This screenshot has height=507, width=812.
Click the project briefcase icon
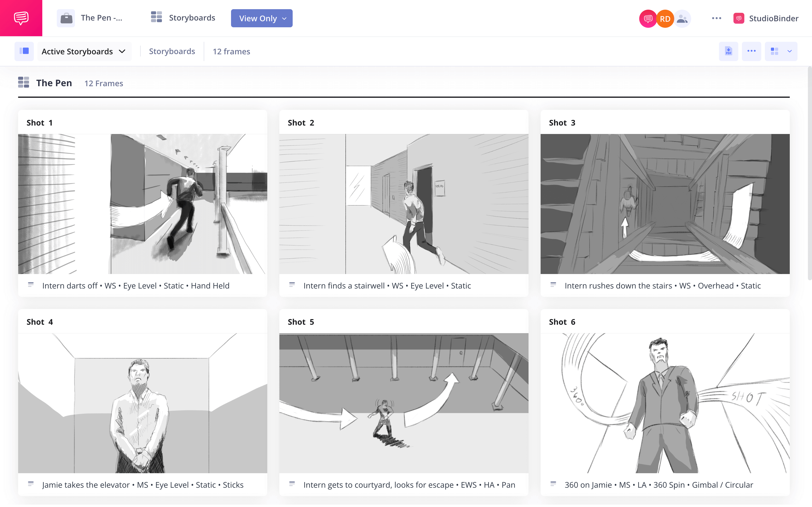point(66,18)
